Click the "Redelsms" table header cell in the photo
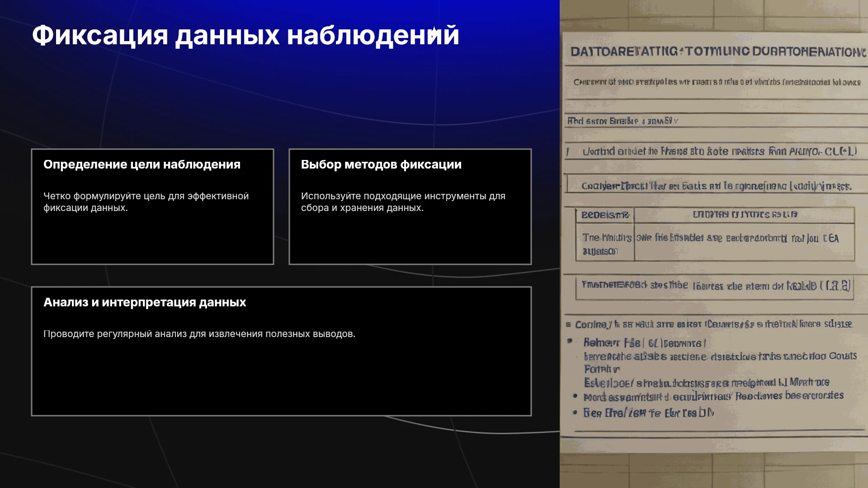Image resolution: width=868 pixels, height=488 pixels. pyautogui.click(x=605, y=215)
